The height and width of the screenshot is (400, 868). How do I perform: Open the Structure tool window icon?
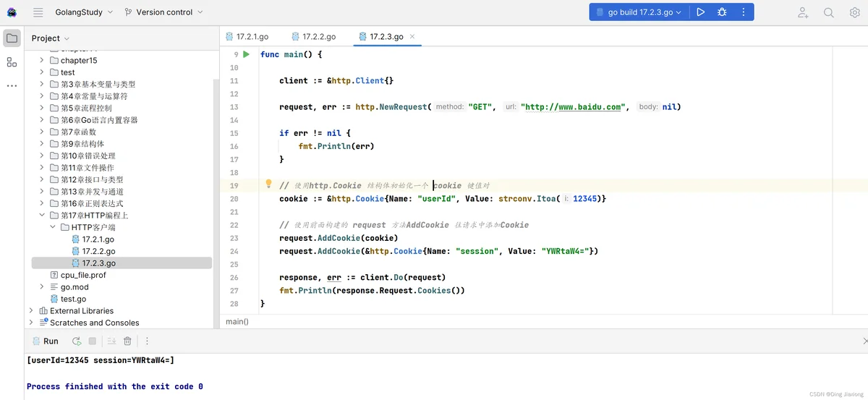[12, 62]
